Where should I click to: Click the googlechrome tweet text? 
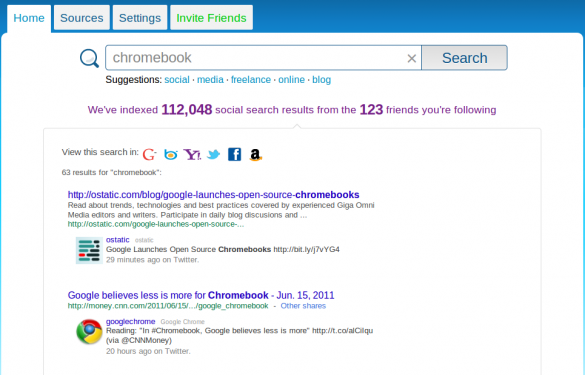tap(240, 335)
